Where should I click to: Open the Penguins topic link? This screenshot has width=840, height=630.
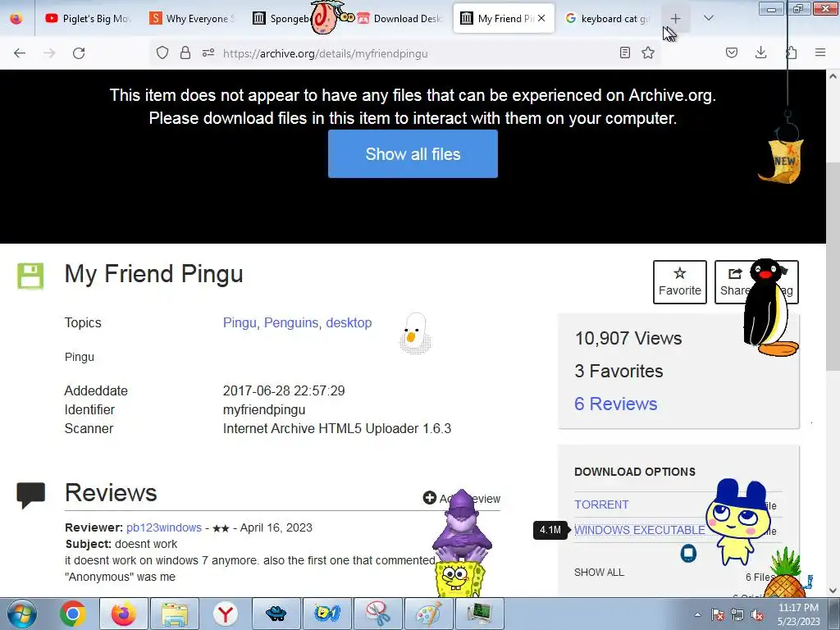(x=291, y=322)
